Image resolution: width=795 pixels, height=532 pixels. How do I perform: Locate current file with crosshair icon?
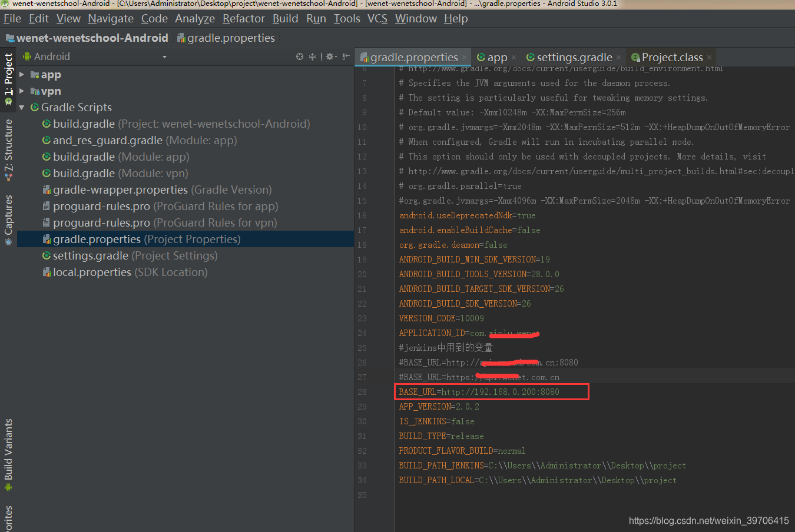[x=299, y=56]
